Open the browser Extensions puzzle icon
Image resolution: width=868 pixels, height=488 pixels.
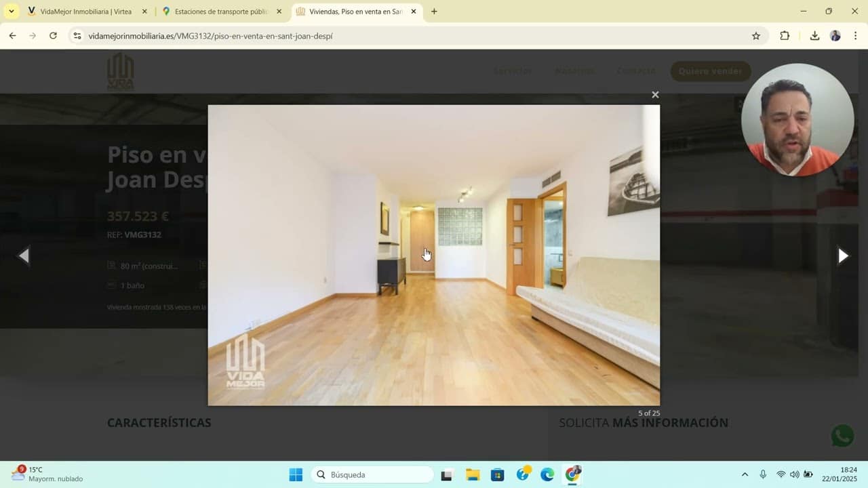785,36
